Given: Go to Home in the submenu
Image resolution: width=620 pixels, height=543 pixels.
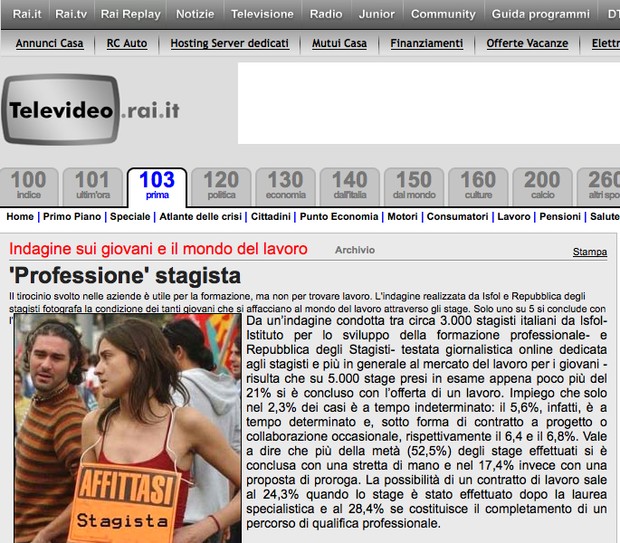Looking at the screenshot, I should (20, 217).
